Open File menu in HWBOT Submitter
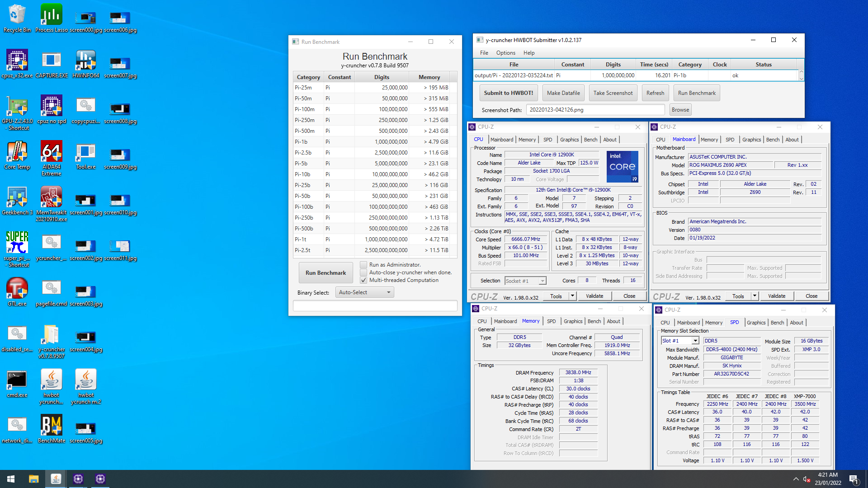868x488 pixels. tap(484, 53)
